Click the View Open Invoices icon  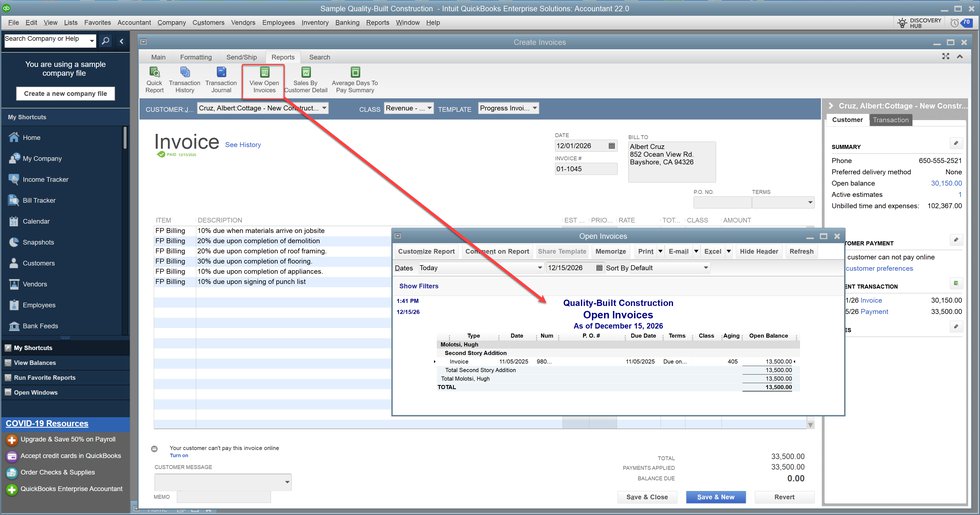(264, 78)
